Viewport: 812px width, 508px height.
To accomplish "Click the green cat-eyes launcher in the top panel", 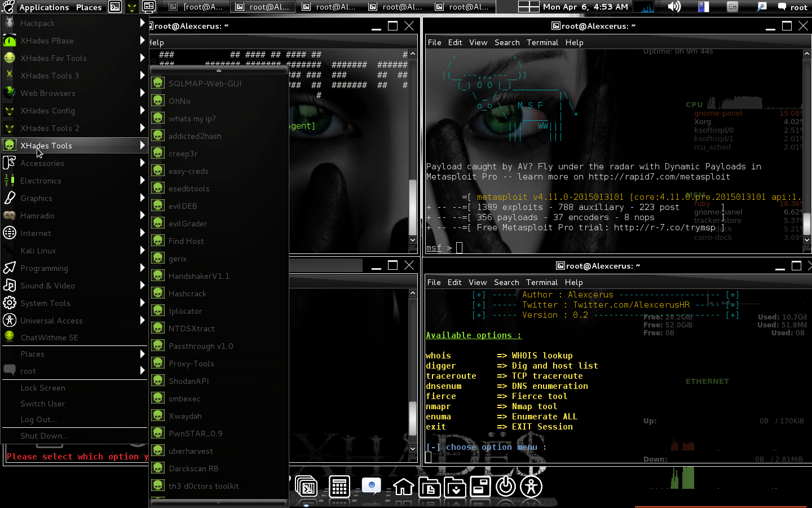I will point(131,7).
